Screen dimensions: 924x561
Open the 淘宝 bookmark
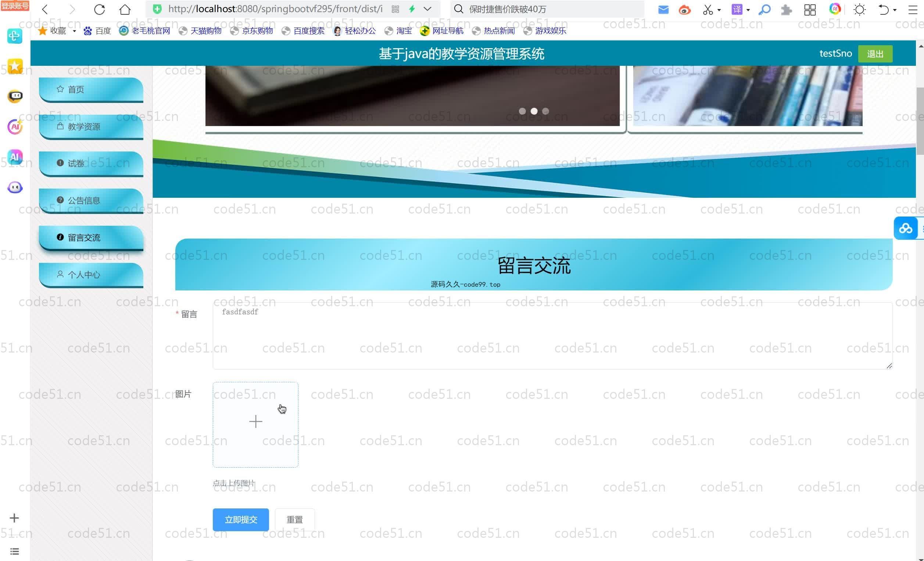click(398, 31)
